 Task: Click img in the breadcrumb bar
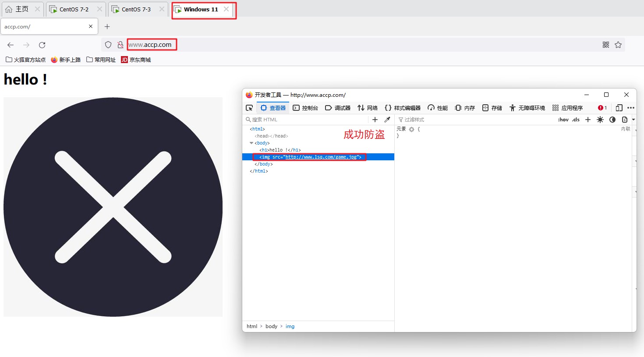click(x=290, y=326)
